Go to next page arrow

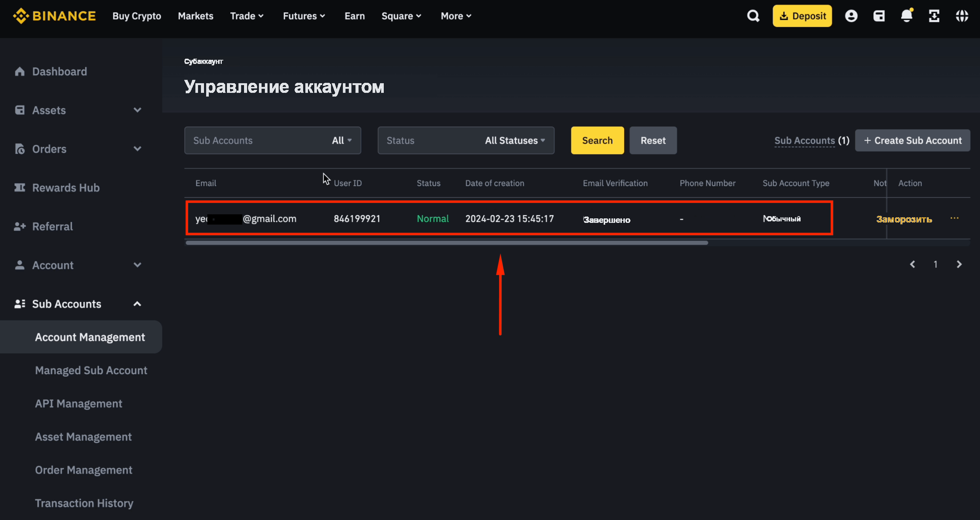pyautogui.click(x=959, y=264)
